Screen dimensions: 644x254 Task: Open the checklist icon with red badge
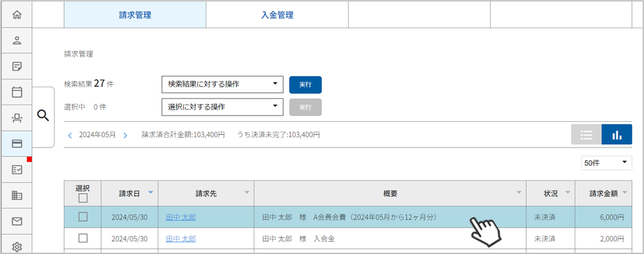[17, 170]
